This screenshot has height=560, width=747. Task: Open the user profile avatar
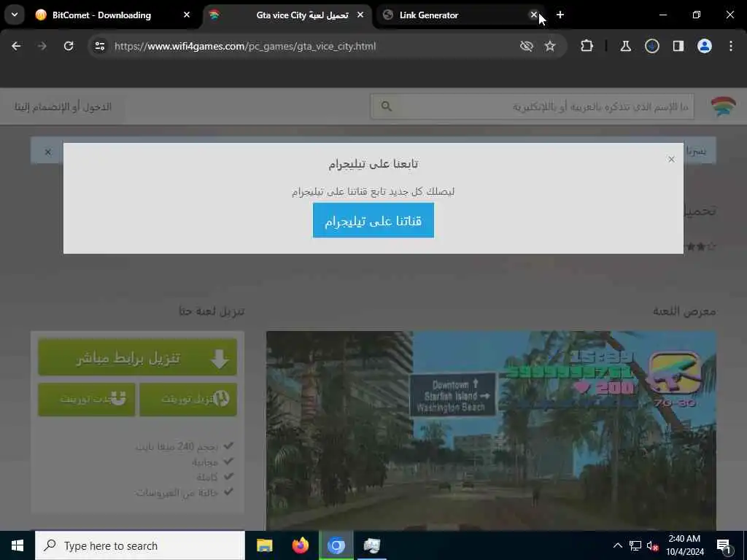[704, 46]
